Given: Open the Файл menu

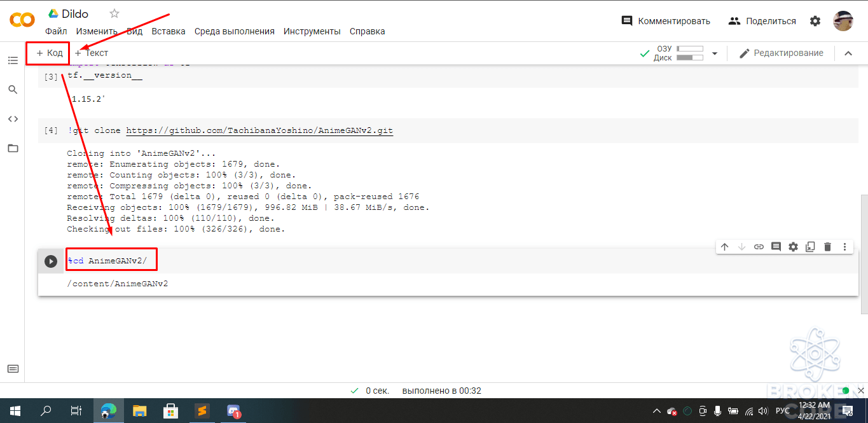Looking at the screenshot, I should pyautogui.click(x=56, y=31).
